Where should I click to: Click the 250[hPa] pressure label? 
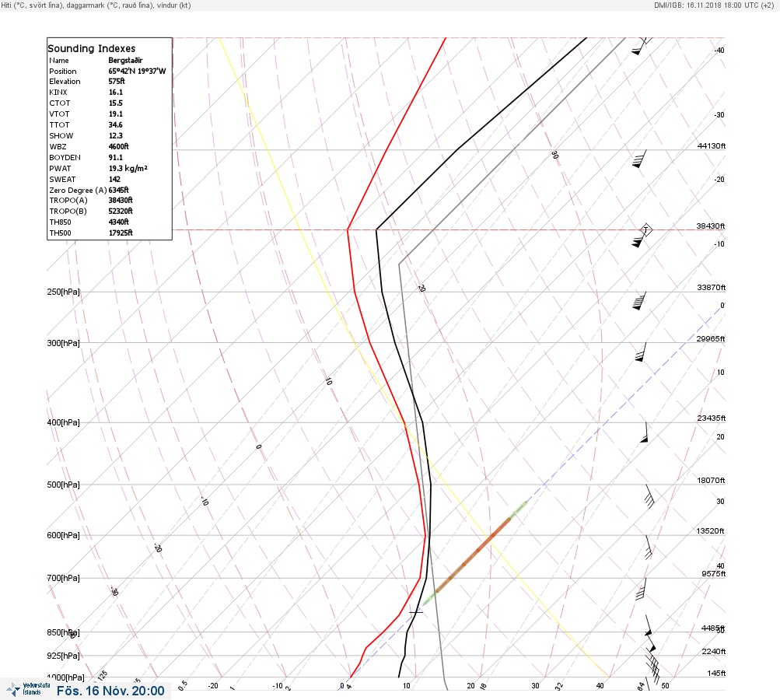63,292
